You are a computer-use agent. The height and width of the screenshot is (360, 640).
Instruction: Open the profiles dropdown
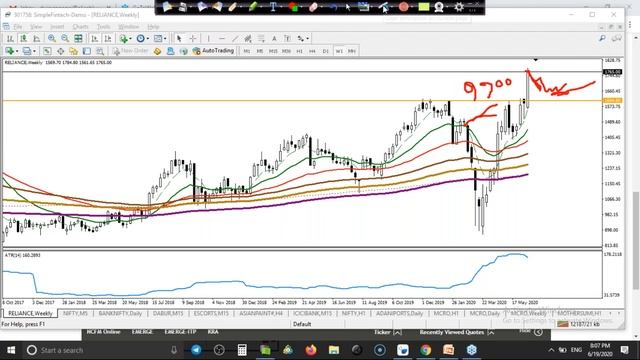[29, 51]
